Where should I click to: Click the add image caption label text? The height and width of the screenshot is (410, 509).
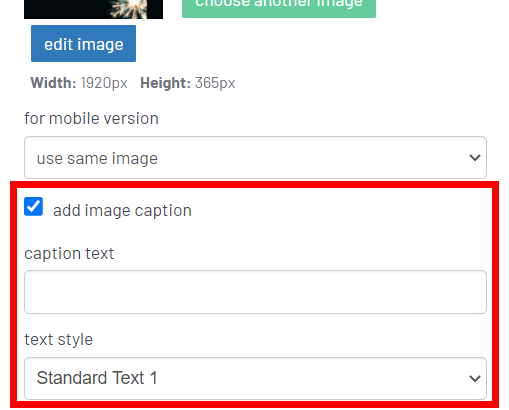[x=122, y=211]
